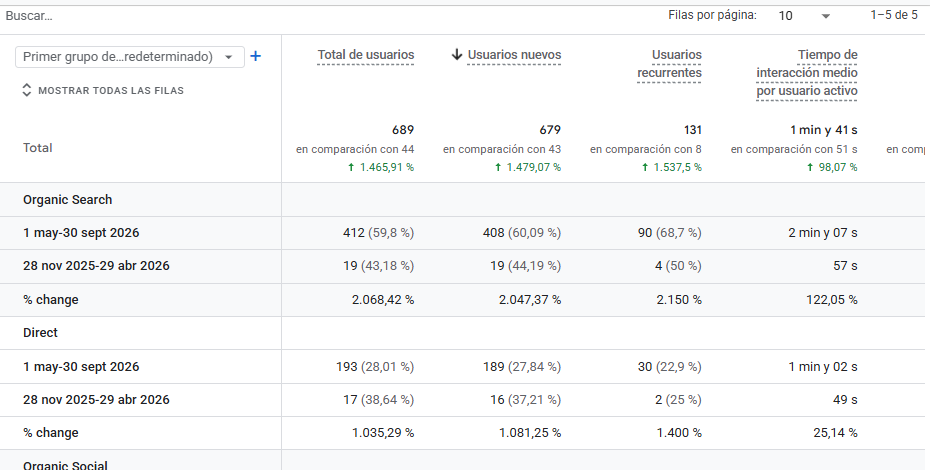Image resolution: width=930 pixels, height=470 pixels.
Task: Click cell 122,05 %
Action: pos(832,300)
